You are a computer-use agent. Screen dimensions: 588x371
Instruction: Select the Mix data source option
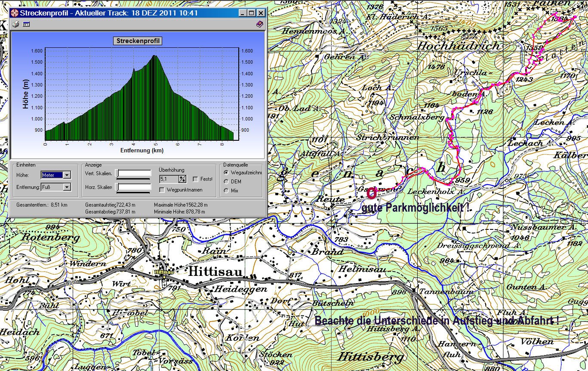[226, 191]
